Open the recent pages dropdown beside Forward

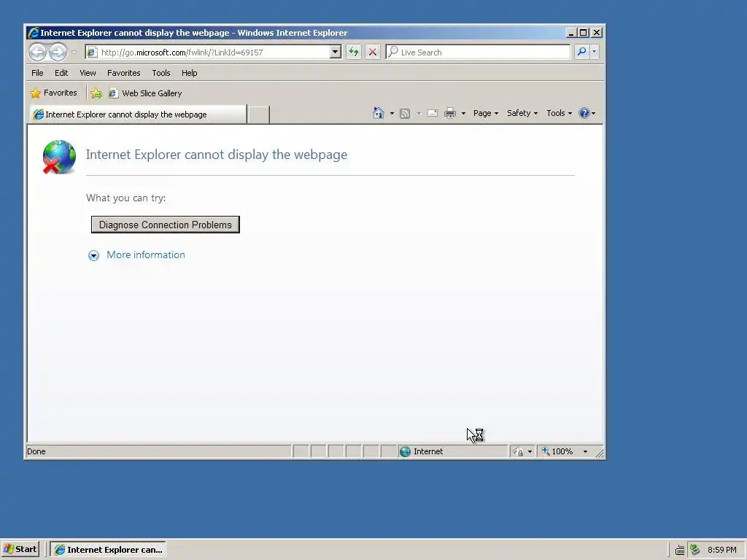click(x=74, y=52)
